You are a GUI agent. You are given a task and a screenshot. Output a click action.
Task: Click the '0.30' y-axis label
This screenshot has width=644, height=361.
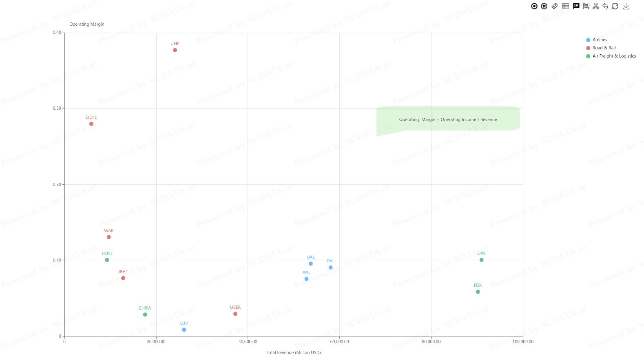(57, 109)
